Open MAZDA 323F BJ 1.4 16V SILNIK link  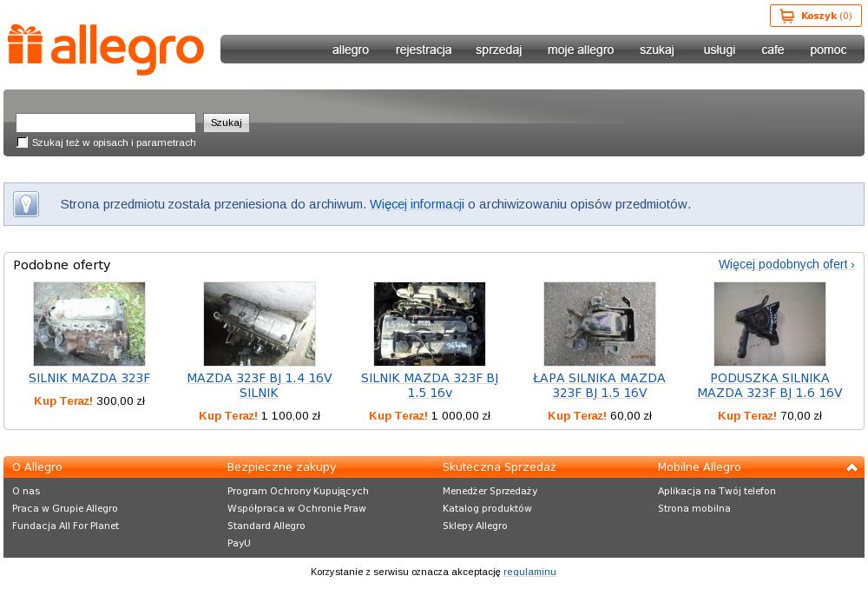pos(260,385)
